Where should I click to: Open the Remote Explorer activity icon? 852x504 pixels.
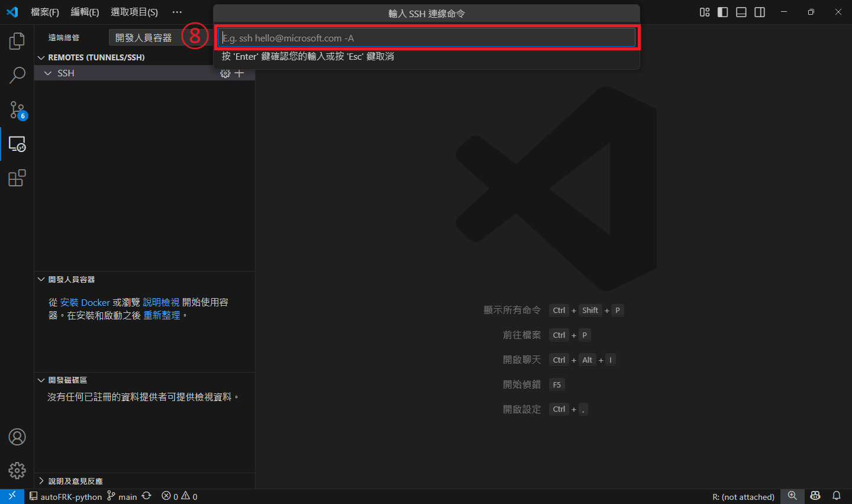coord(17,144)
